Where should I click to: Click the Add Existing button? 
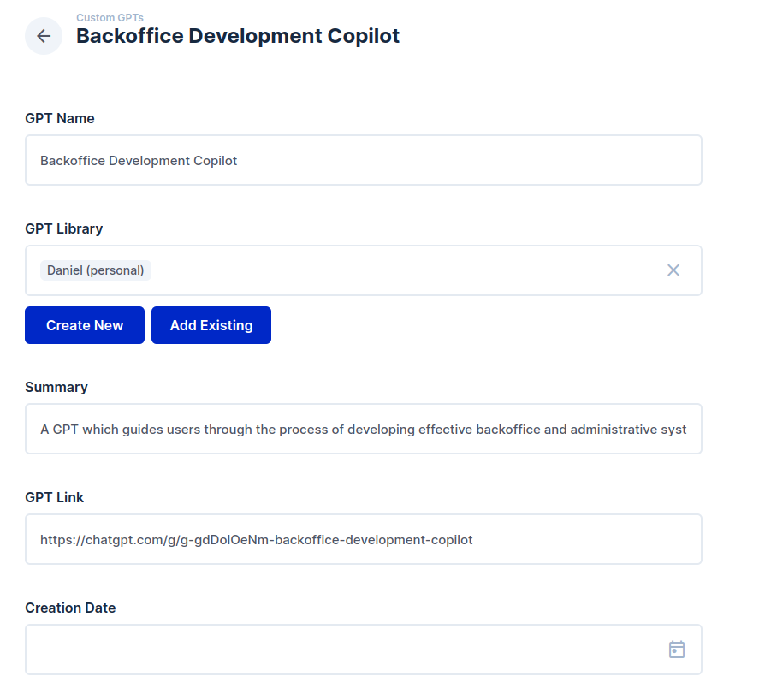click(x=211, y=325)
